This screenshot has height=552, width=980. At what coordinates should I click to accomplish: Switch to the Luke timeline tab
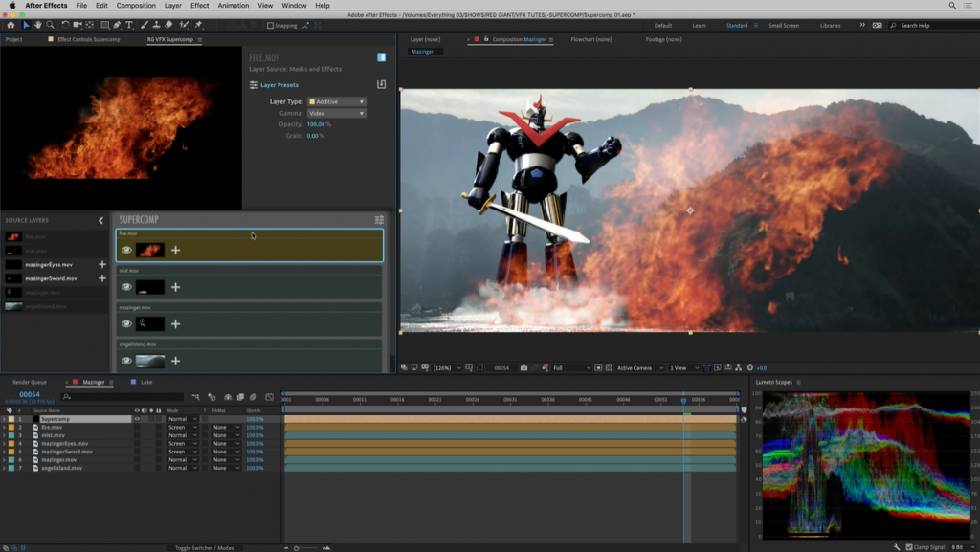click(146, 382)
